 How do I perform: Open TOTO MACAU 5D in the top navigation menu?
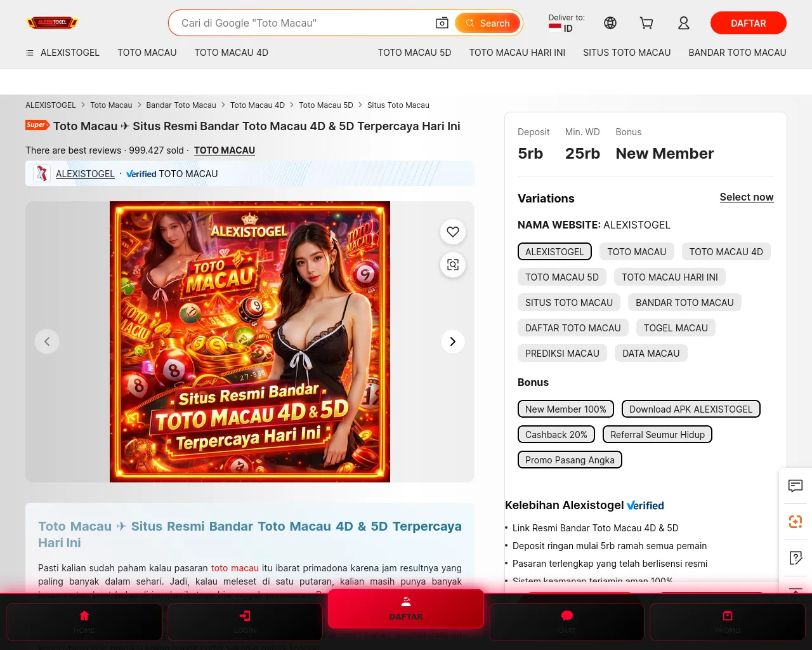[415, 53]
